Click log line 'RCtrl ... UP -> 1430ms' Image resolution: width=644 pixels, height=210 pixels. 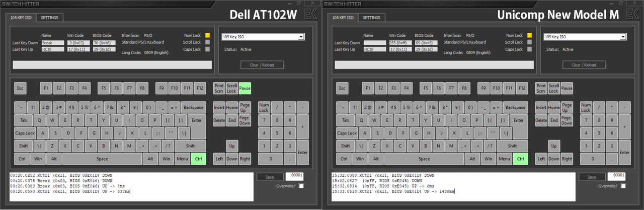393,191
